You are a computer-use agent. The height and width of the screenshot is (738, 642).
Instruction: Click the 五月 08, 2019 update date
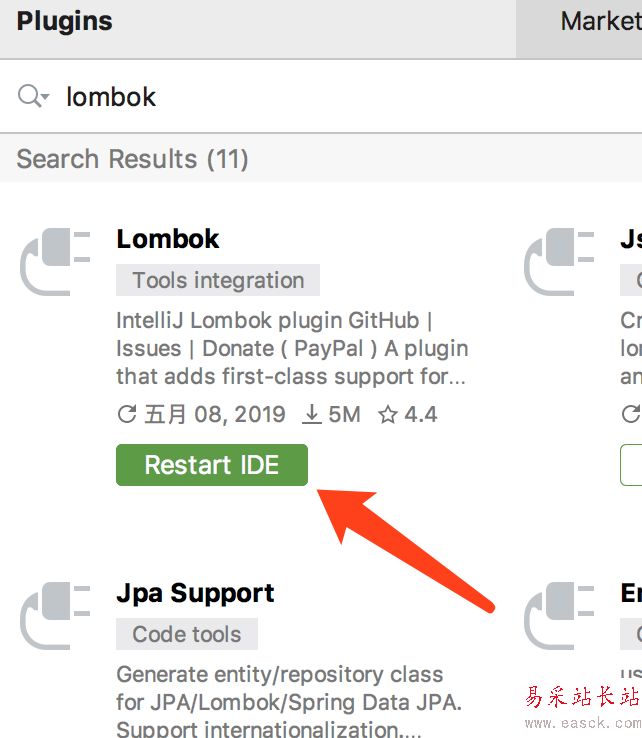[x=214, y=414]
